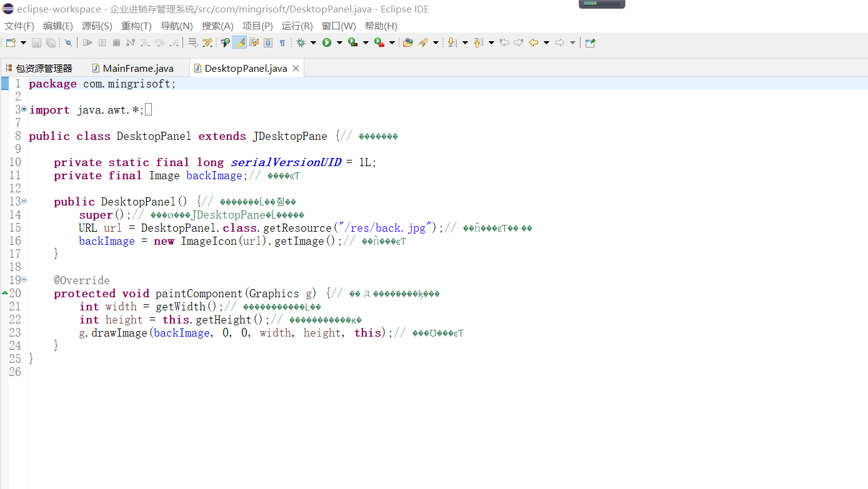The width and height of the screenshot is (868, 489).
Task: Navigate Back with the yellow left arrow
Action: tap(534, 42)
